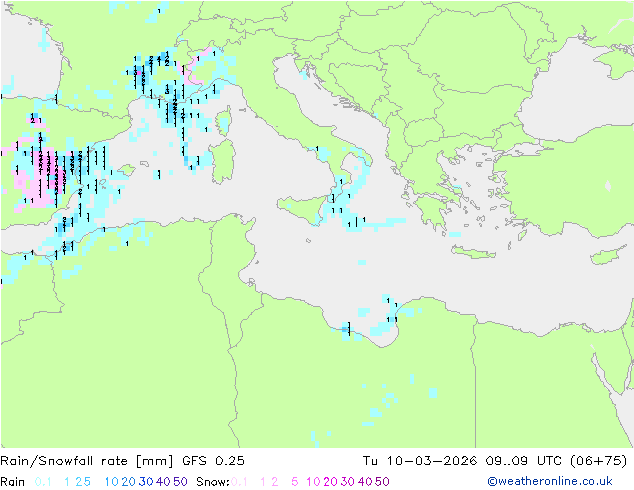Image resolution: width=634 pixels, height=490 pixels.
Task: Click the rain legend 40 value
Action: coord(163,482)
